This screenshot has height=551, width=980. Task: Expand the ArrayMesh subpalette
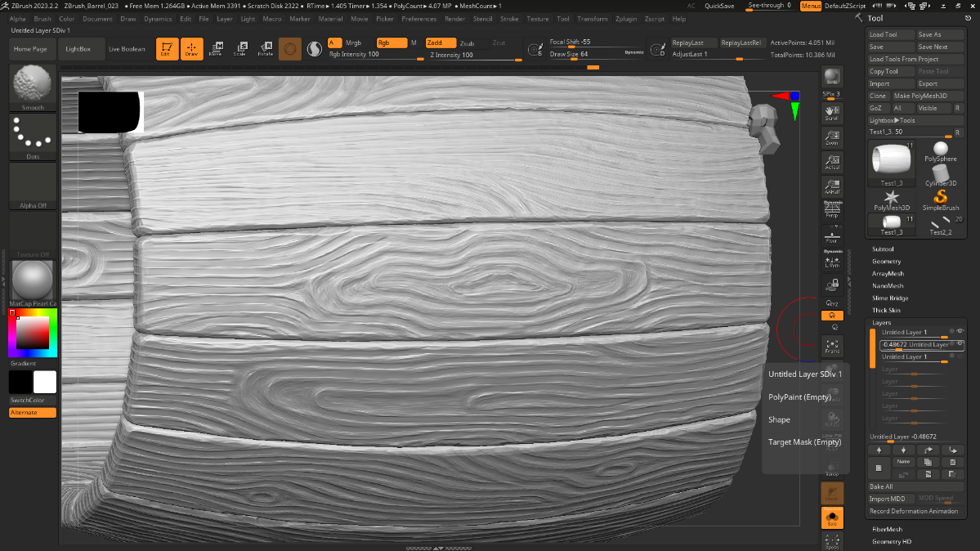coord(888,273)
